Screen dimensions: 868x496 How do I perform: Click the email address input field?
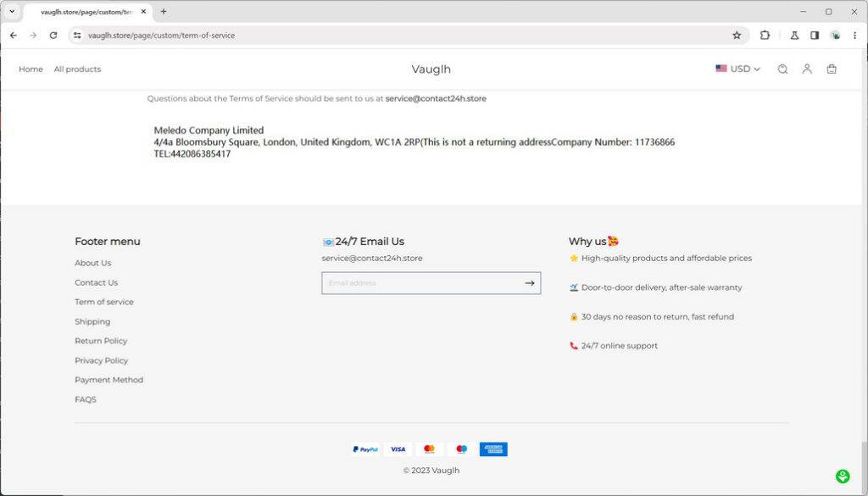(415, 282)
